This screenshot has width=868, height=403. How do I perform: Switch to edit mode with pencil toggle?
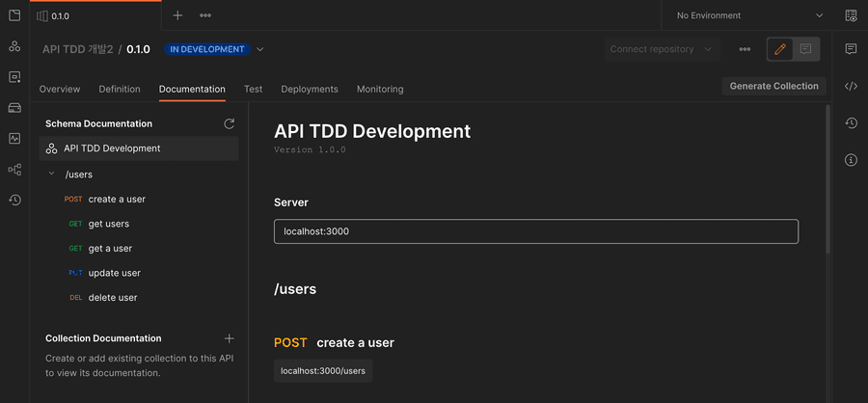[x=780, y=49]
